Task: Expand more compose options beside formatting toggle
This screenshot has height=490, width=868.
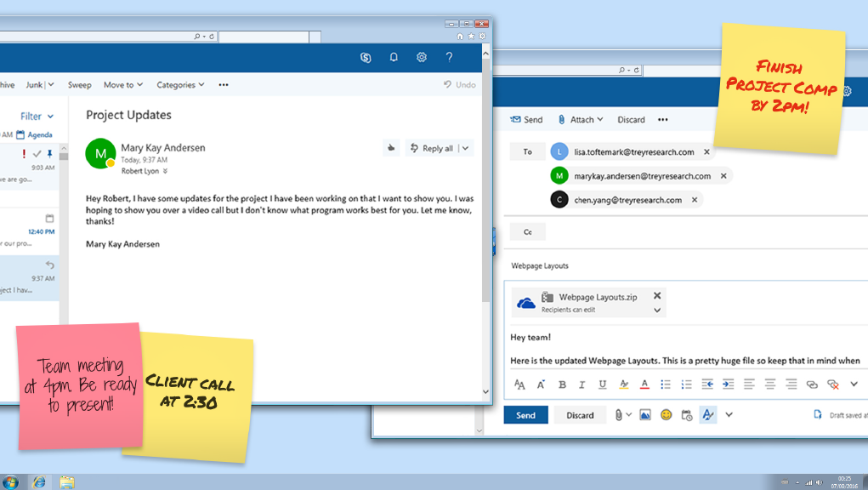Action: tap(729, 414)
